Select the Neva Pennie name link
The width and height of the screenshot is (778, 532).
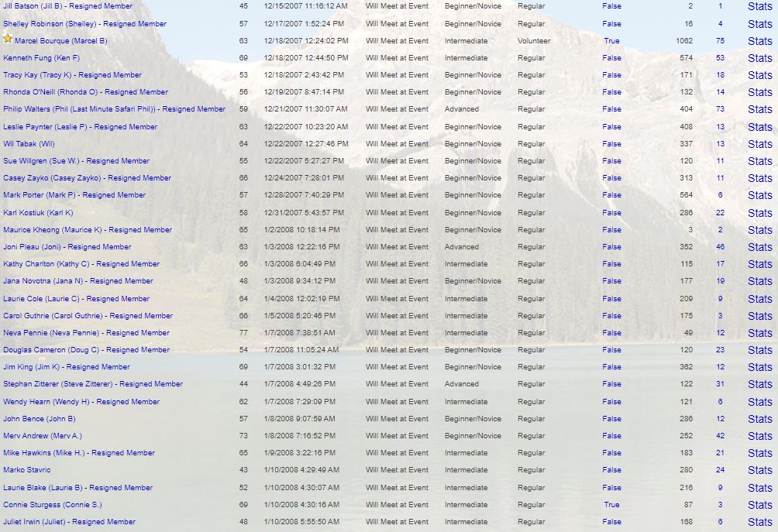pyautogui.click(x=86, y=333)
